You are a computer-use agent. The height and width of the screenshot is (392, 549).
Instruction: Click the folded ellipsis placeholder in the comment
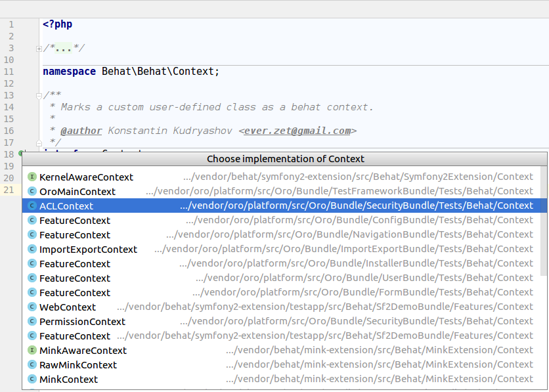point(64,49)
